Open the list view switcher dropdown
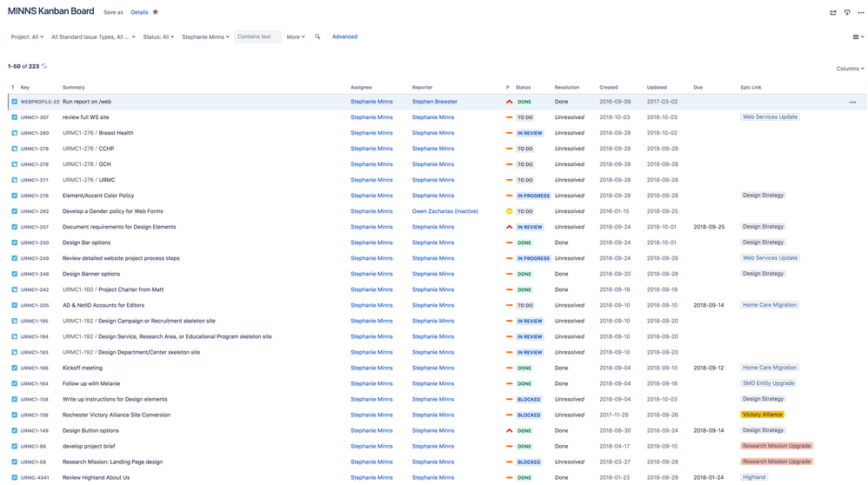The width and height of the screenshot is (868, 485). [x=858, y=37]
